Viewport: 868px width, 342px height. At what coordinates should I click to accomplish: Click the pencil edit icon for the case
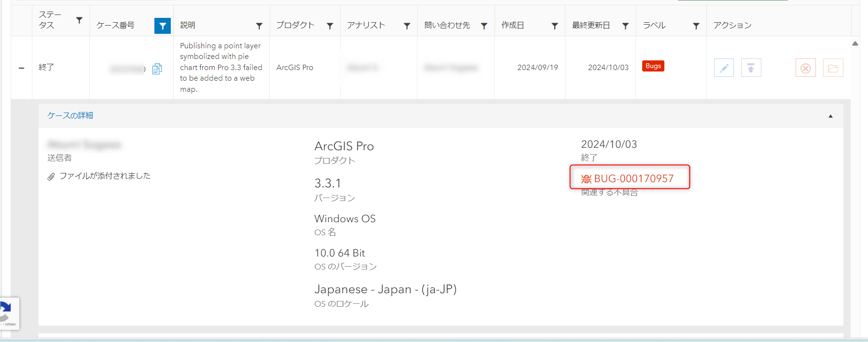coord(724,68)
